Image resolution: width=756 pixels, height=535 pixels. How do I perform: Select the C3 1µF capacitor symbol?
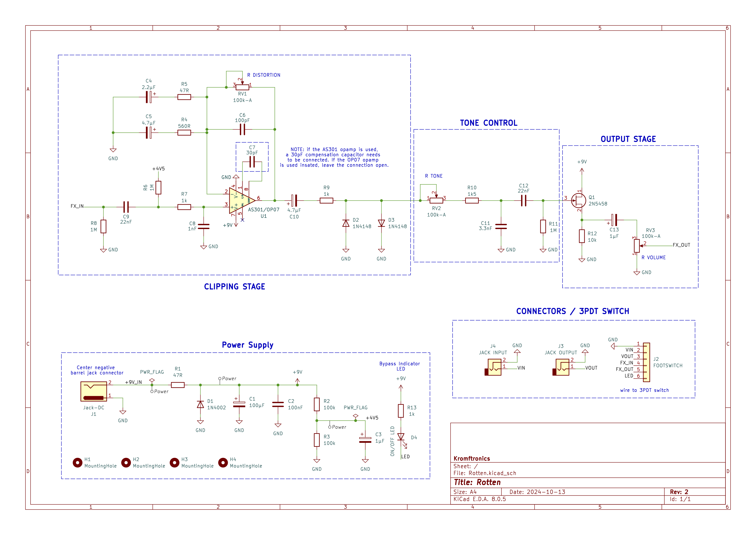pyautogui.click(x=365, y=440)
